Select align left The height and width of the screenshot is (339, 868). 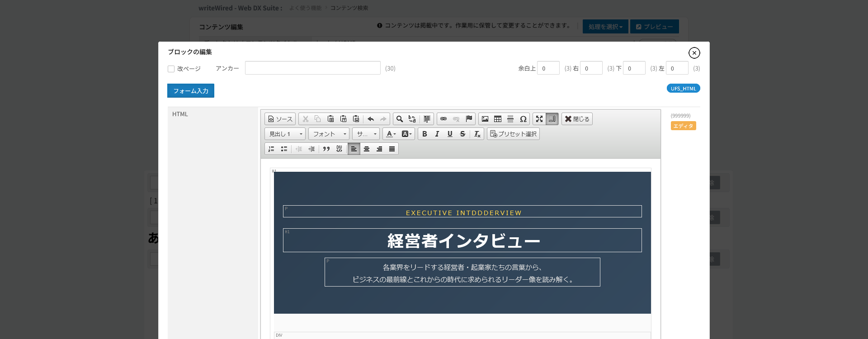(x=354, y=149)
